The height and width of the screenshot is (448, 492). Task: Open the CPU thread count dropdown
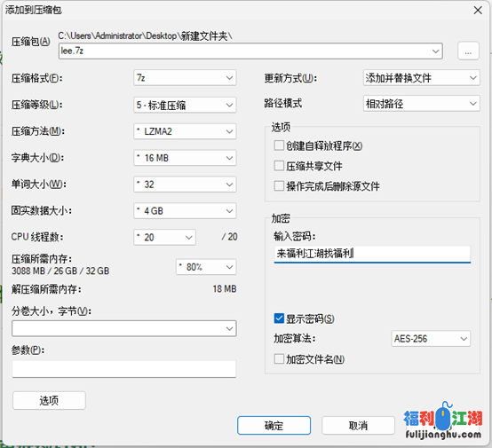coord(164,238)
